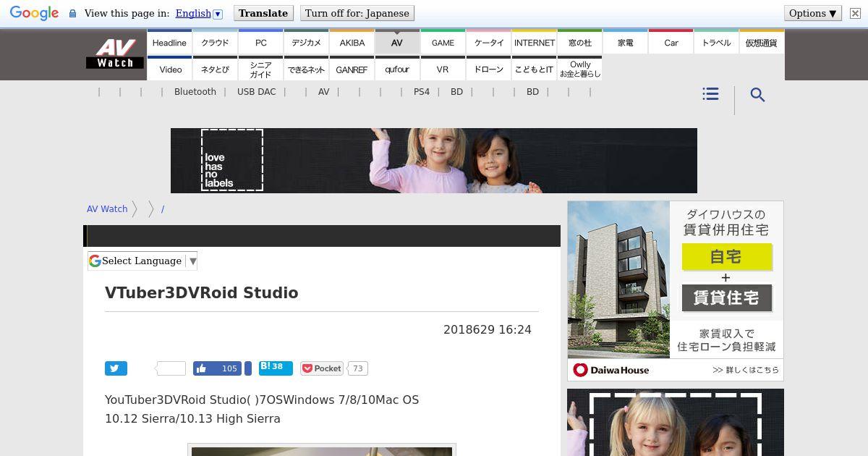Open the site search magnifier icon
The image size is (868, 456).
point(757,95)
